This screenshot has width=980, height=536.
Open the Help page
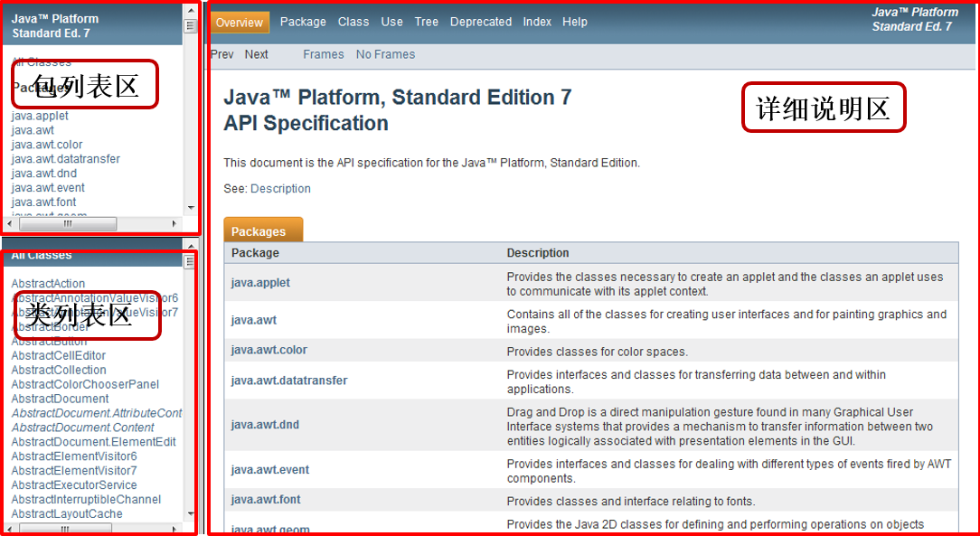tap(574, 22)
